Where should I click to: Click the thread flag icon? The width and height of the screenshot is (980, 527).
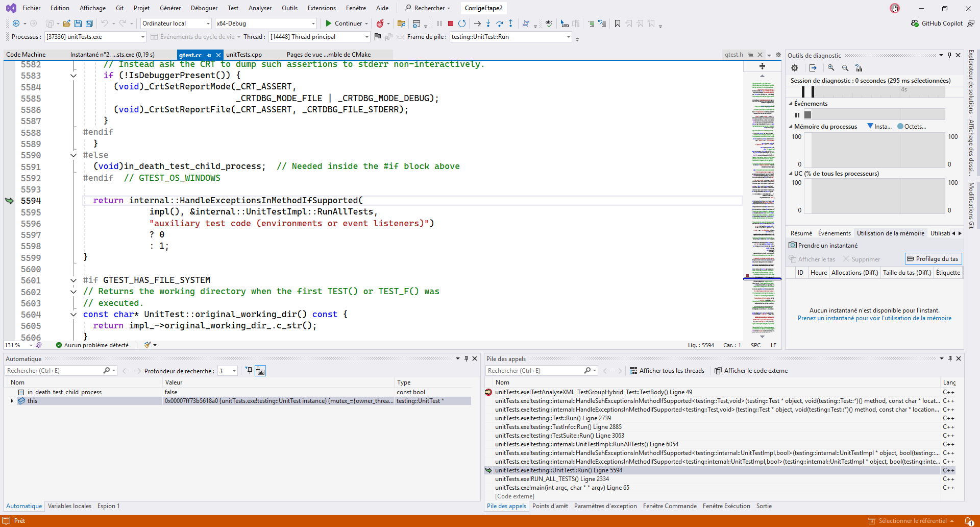[x=378, y=37]
